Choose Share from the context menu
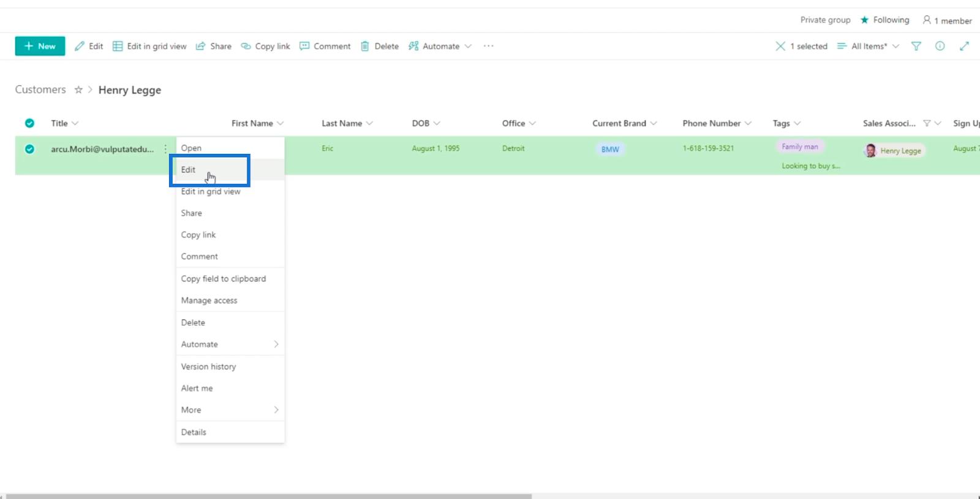The height and width of the screenshot is (499, 980). coord(230,213)
